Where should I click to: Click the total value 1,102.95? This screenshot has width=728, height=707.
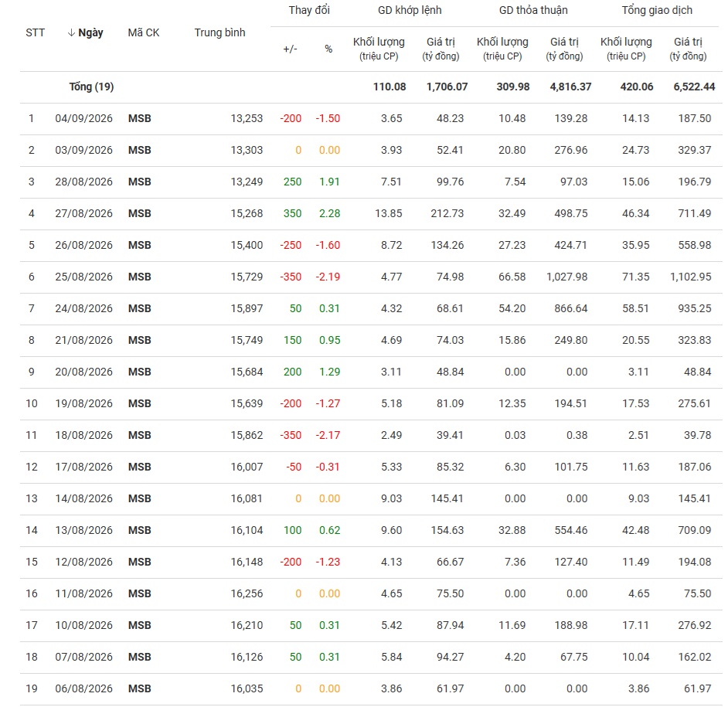coord(690,277)
